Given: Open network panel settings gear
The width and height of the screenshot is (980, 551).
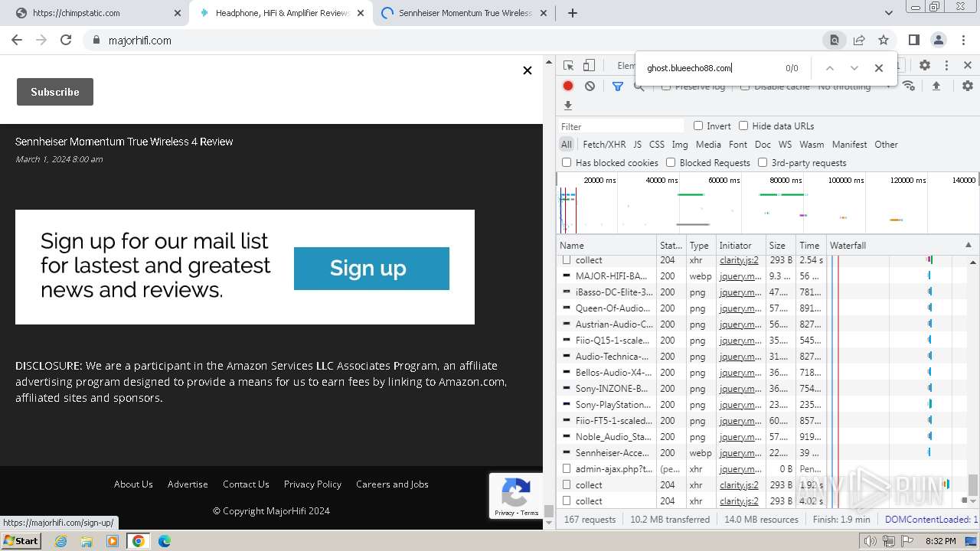Looking at the screenshot, I should click(968, 86).
